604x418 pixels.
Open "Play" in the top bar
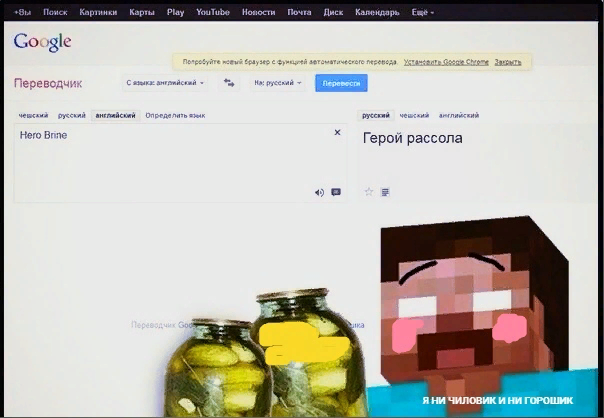[x=175, y=12]
